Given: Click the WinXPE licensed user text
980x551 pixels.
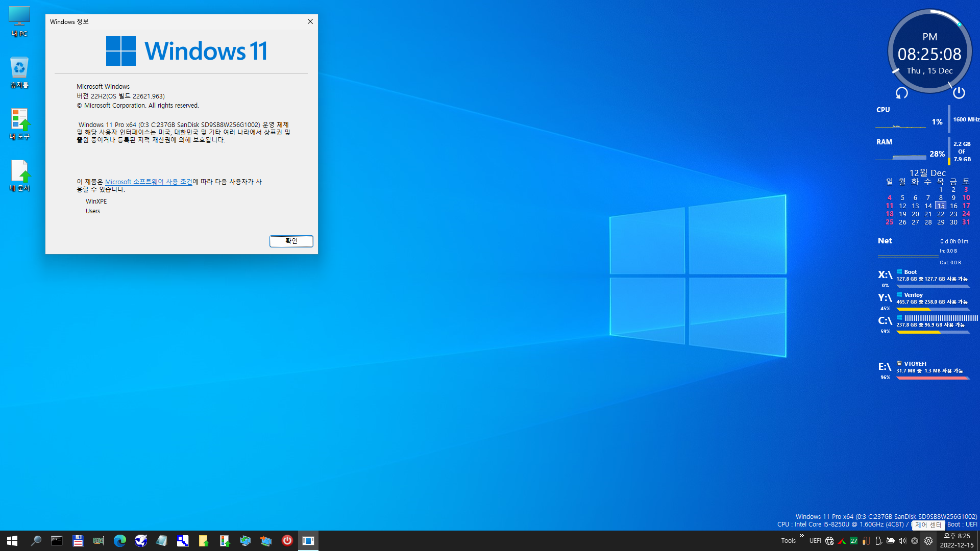Looking at the screenshot, I should [96, 202].
